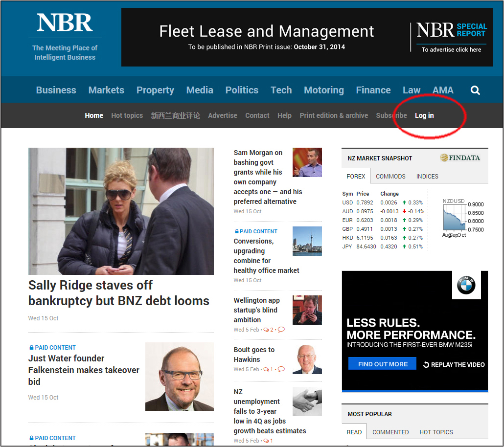Open the Tech section
The image size is (504, 447).
[281, 90]
